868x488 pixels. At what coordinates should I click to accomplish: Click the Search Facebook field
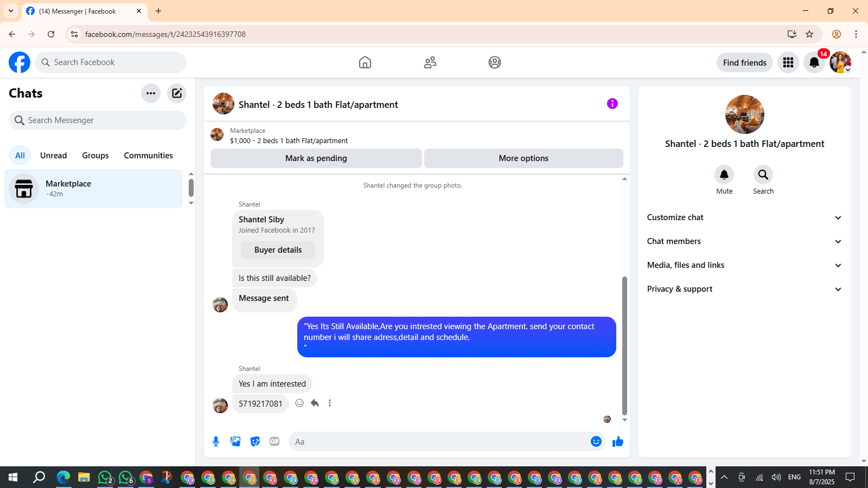click(x=111, y=62)
